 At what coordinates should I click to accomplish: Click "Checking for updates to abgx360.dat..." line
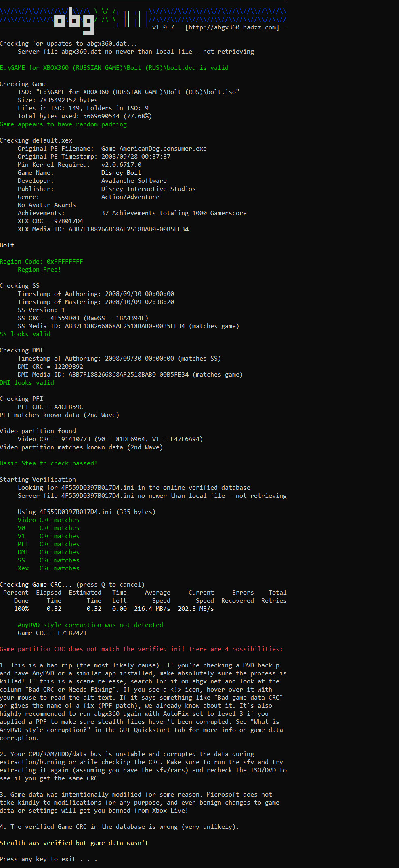tap(69, 44)
